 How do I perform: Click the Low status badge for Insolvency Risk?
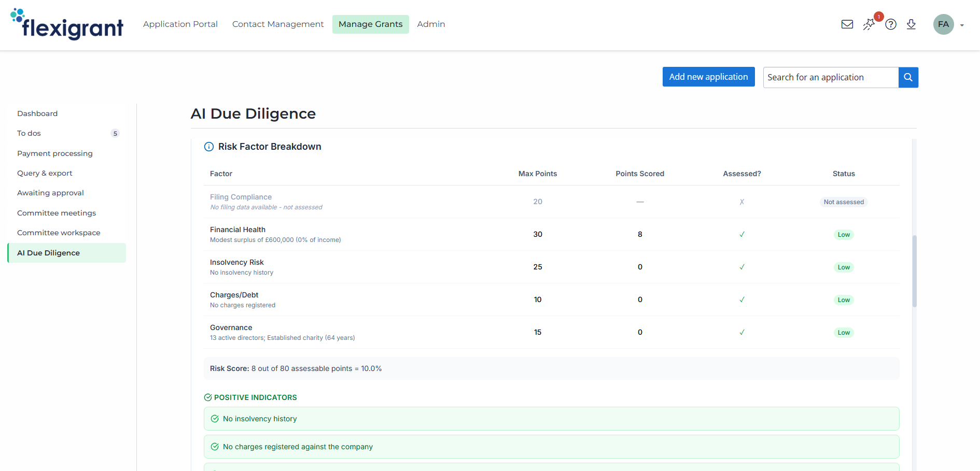844,267
